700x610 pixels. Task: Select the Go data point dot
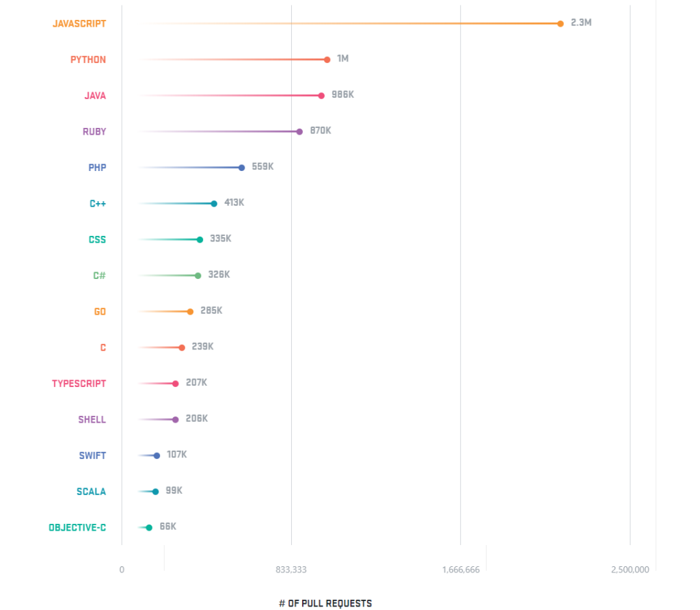point(190,312)
